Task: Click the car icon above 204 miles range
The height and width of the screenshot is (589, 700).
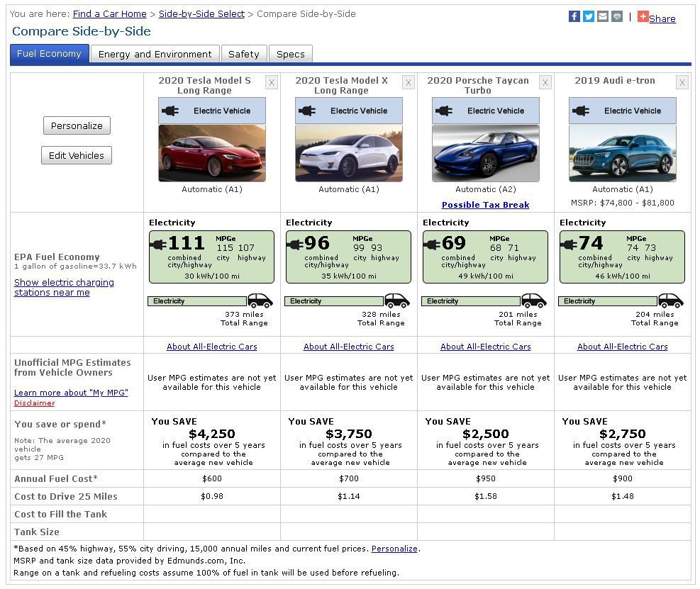Action: click(x=671, y=301)
